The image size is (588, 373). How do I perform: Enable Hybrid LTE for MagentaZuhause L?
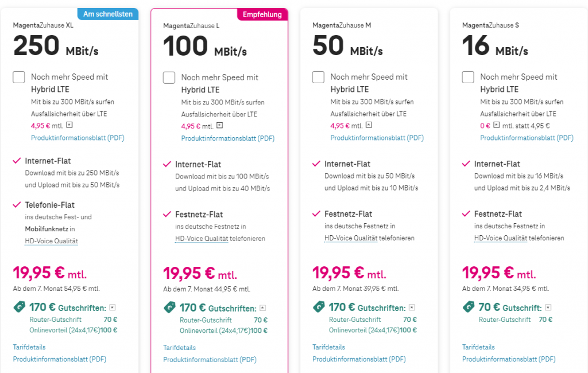pyautogui.click(x=169, y=77)
